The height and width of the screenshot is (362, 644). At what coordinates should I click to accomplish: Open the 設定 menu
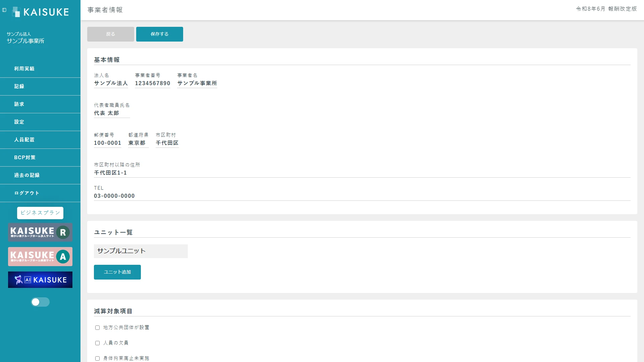tap(40, 122)
